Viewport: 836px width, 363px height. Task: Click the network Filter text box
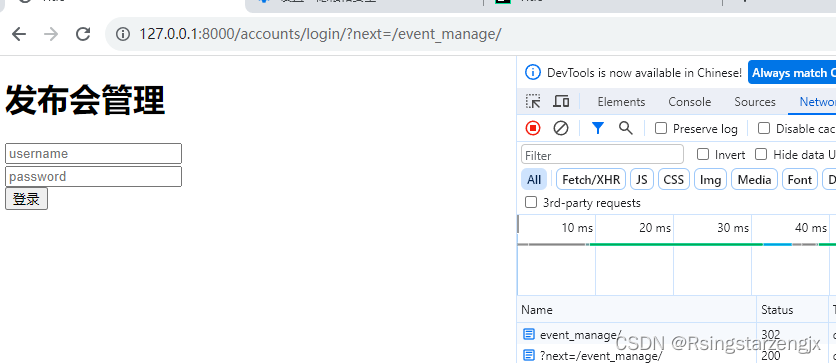point(602,155)
